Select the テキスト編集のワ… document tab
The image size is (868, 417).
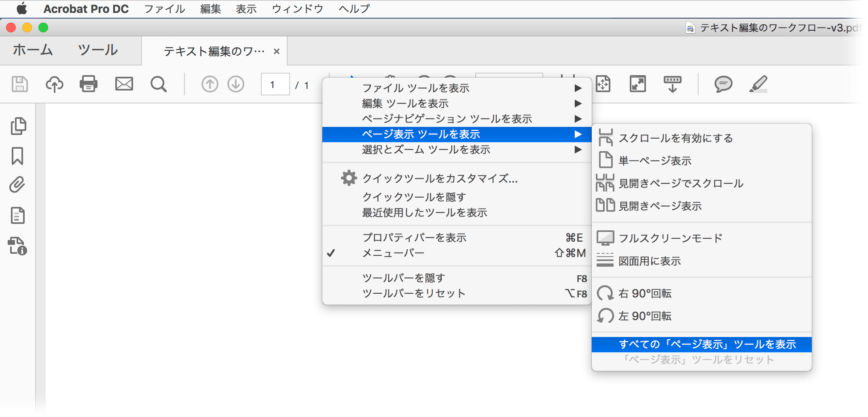(214, 51)
